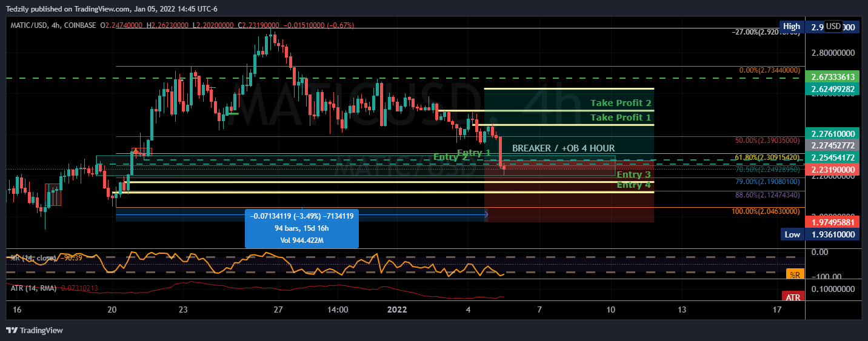
Task: Click the red 1.97495881 stop price tag
Action: click(833, 222)
